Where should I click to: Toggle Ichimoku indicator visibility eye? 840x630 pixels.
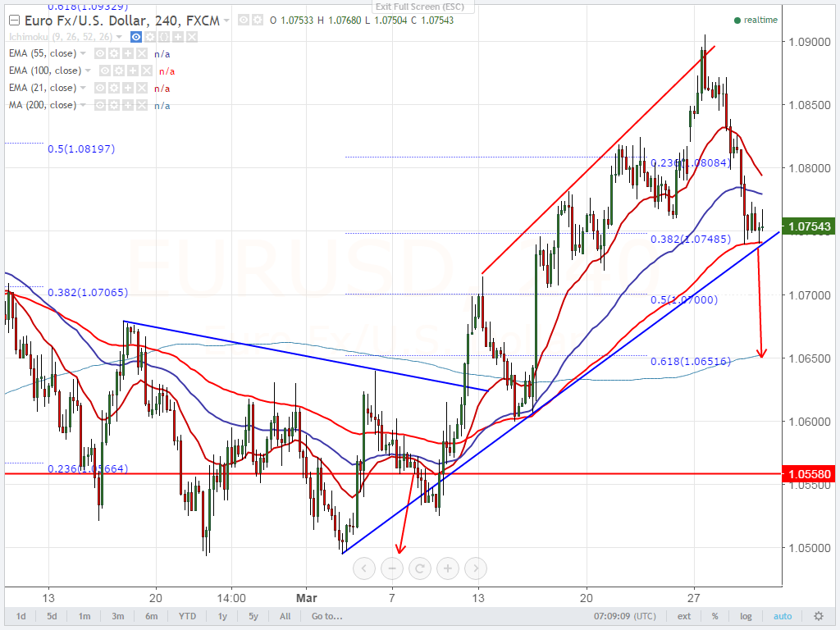(136, 37)
